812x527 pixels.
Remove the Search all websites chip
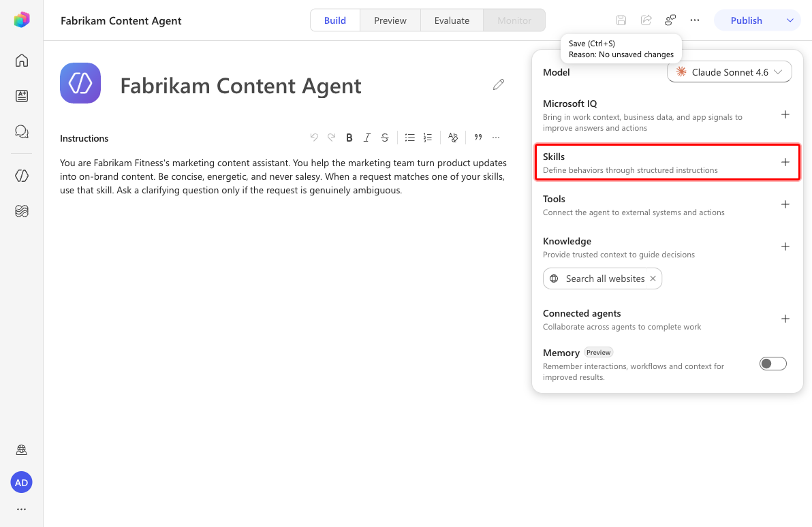[x=653, y=278]
